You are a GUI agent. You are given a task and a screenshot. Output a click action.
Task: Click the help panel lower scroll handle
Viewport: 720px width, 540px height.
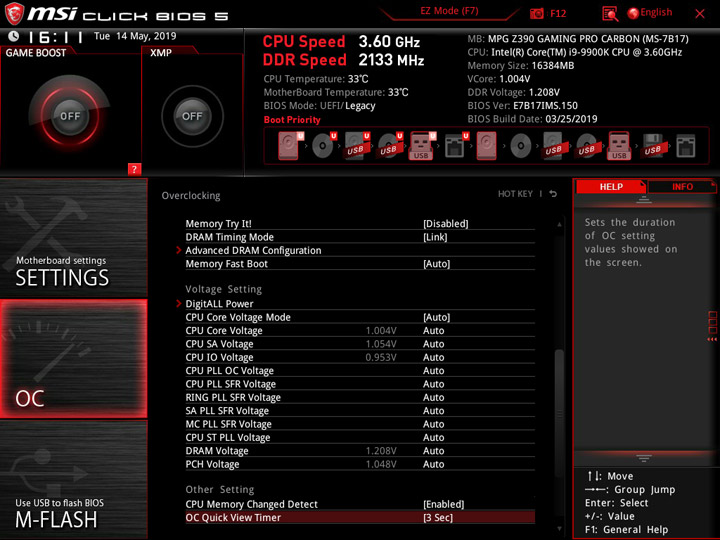click(644, 458)
